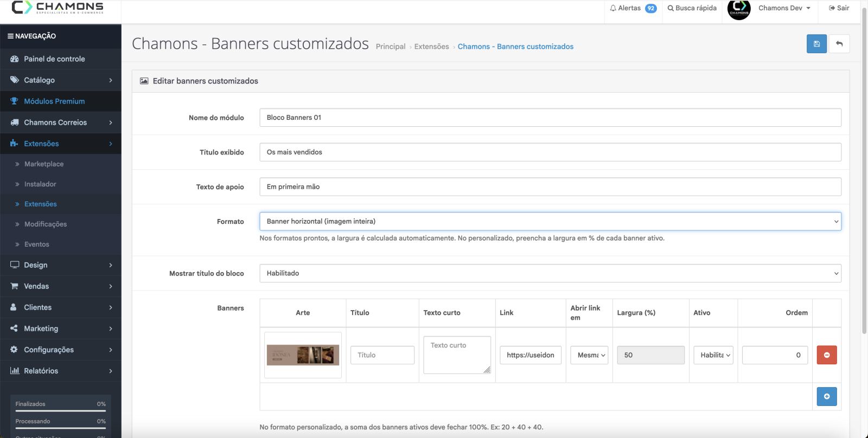Open Eventos submenu item
Image resolution: width=868 pixels, height=438 pixels.
[61, 244]
